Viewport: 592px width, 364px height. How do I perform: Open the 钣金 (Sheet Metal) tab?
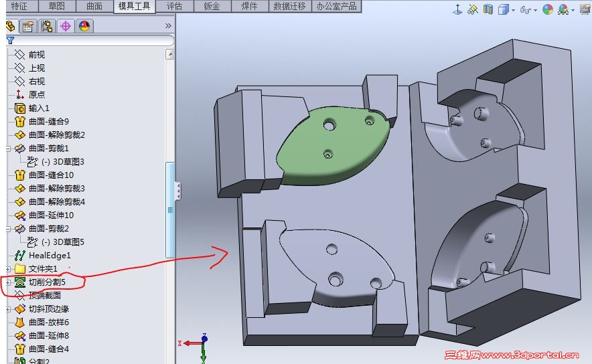point(212,7)
